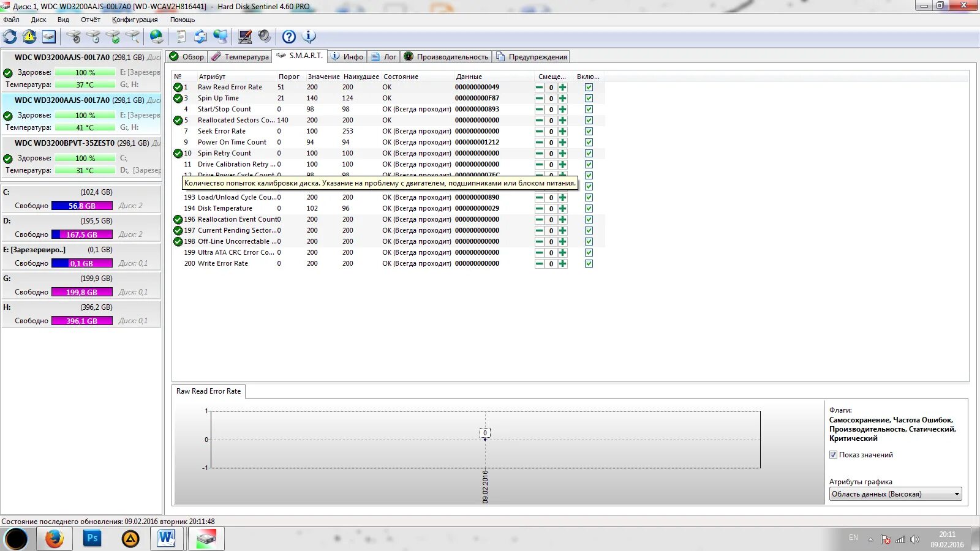The height and width of the screenshot is (551, 980).
Task: Click the speaker sound toolbar icon
Action: pyautogui.click(x=265, y=37)
